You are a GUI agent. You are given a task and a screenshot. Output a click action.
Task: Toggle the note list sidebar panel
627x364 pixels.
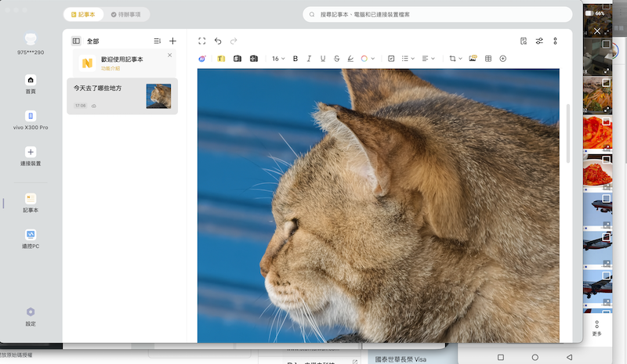tap(76, 41)
